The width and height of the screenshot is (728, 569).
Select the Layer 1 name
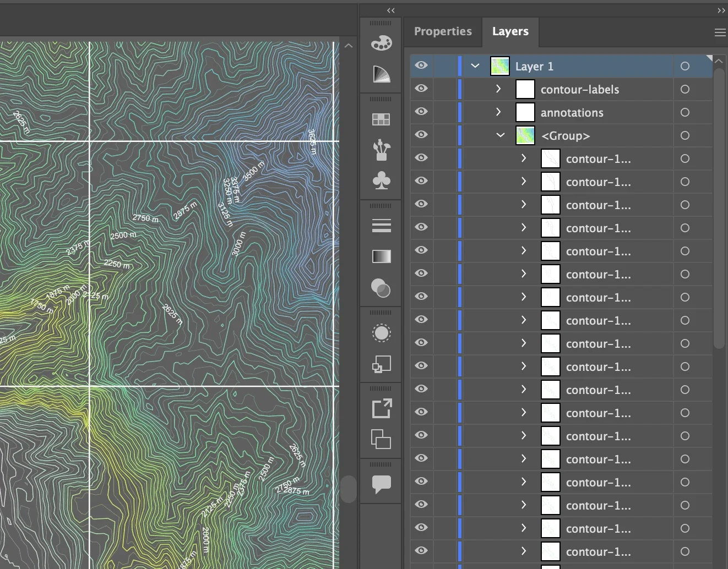(534, 67)
